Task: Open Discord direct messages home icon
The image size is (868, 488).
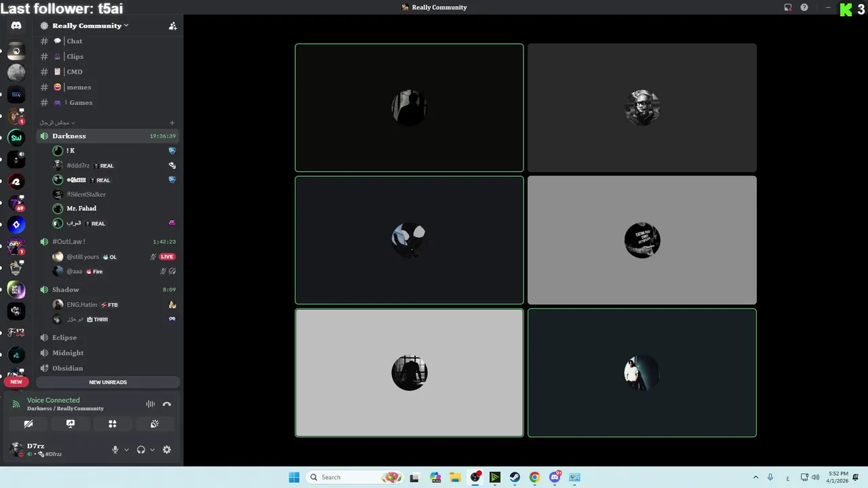Action: [x=16, y=26]
